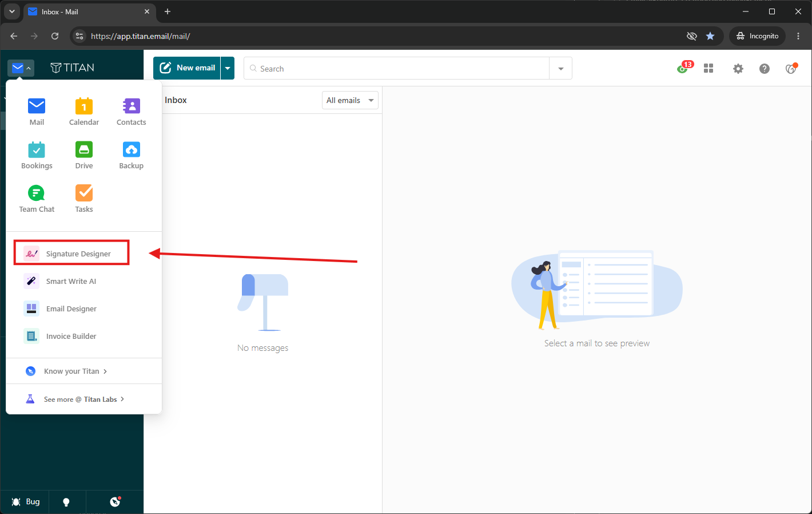Open the account icon with orange dot

click(x=791, y=69)
